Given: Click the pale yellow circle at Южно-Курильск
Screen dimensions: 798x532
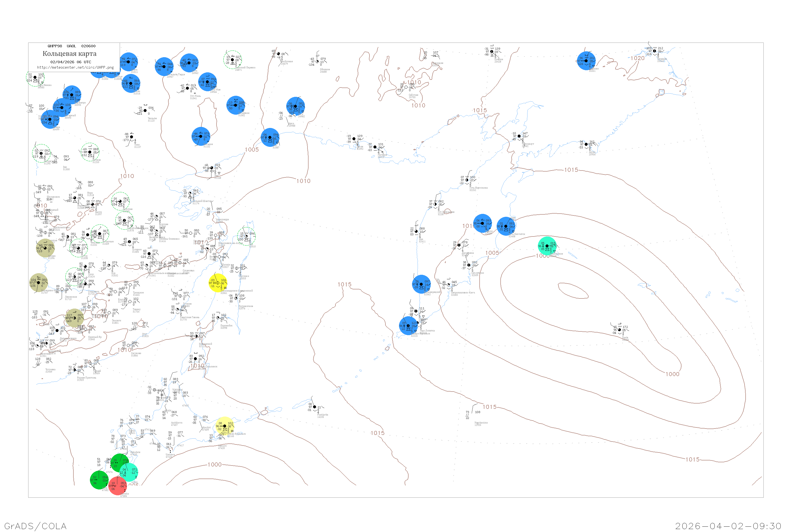Looking at the screenshot, I should point(225,426).
